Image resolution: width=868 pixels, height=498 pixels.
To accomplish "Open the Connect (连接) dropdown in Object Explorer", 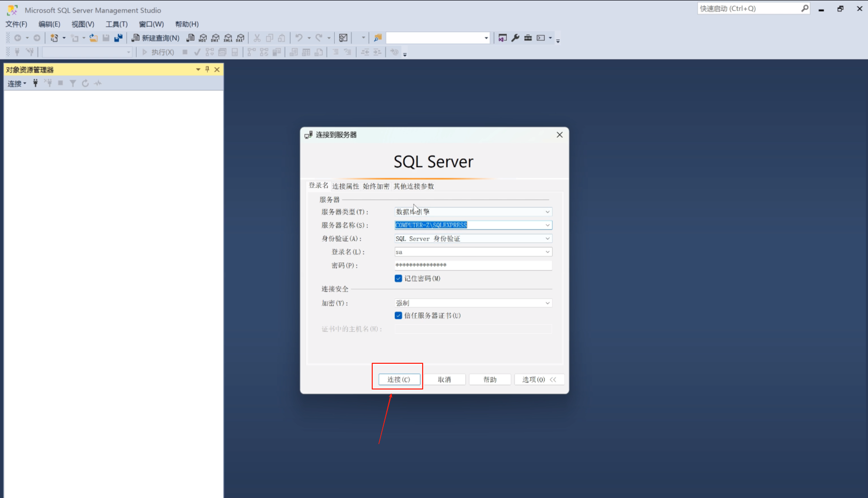I will [x=17, y=83].
